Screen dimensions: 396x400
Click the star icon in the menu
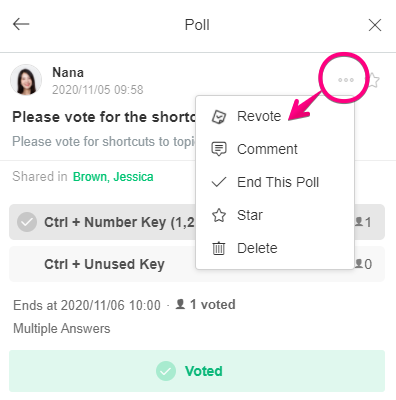[x=219, y=215]
